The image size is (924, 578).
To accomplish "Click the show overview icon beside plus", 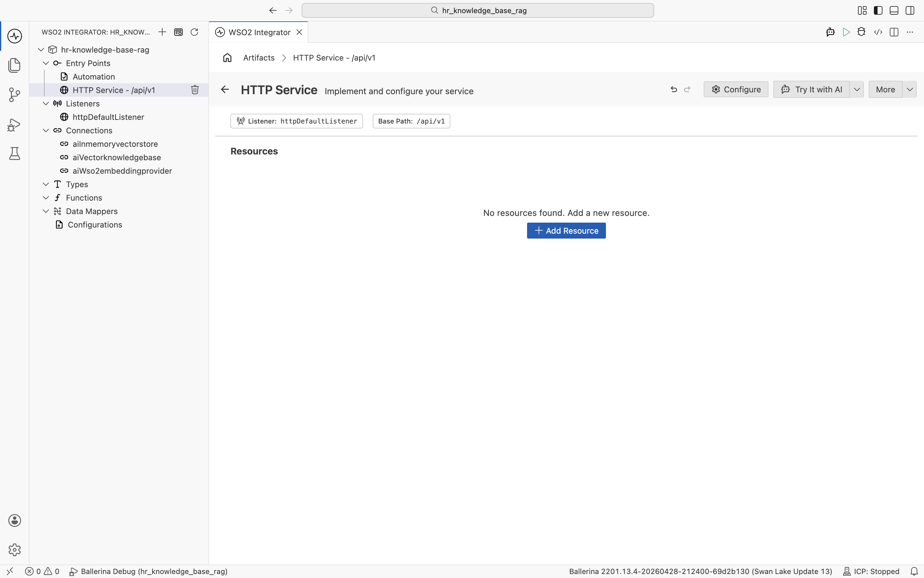I will pos(178,32).
